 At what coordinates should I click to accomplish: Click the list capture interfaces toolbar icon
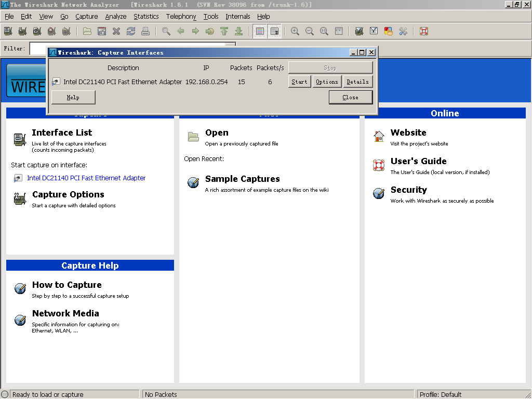8,31
